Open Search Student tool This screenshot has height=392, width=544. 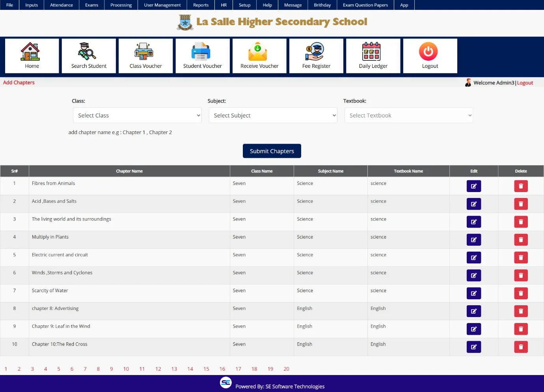pos(87,52)
